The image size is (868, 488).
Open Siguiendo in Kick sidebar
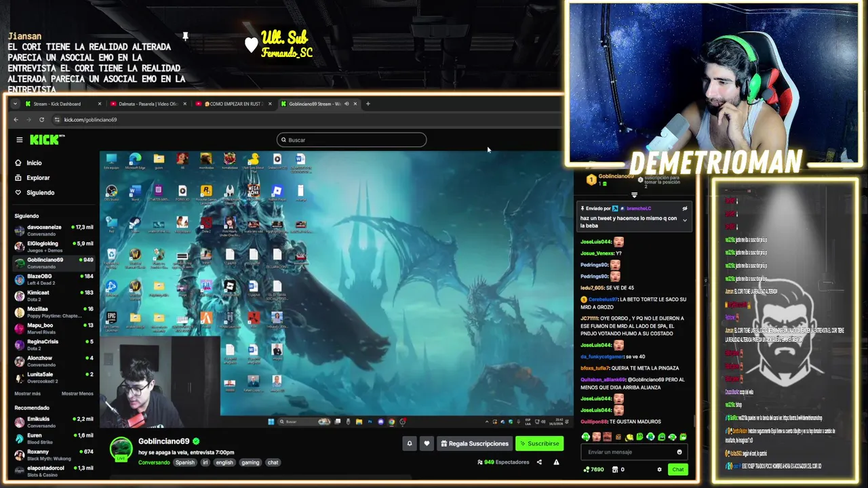pyautogui.click(x=35, y=192)
